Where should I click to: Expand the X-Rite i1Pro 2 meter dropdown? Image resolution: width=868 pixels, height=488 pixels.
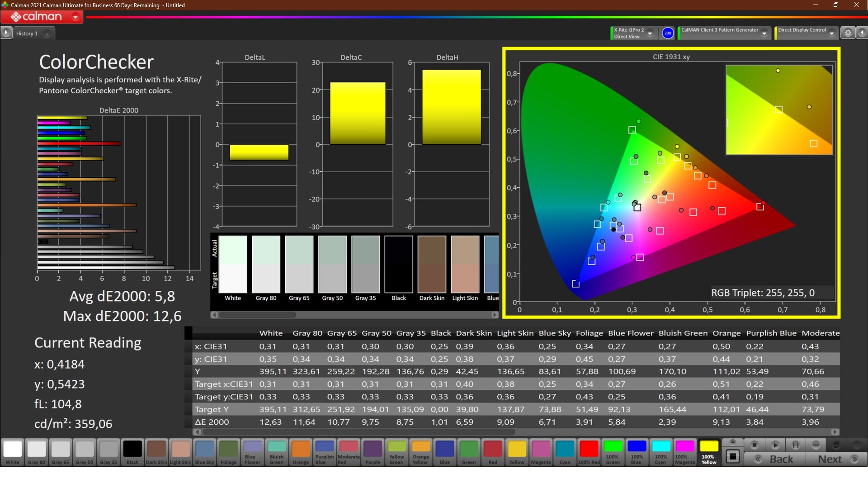coord(650,33)
